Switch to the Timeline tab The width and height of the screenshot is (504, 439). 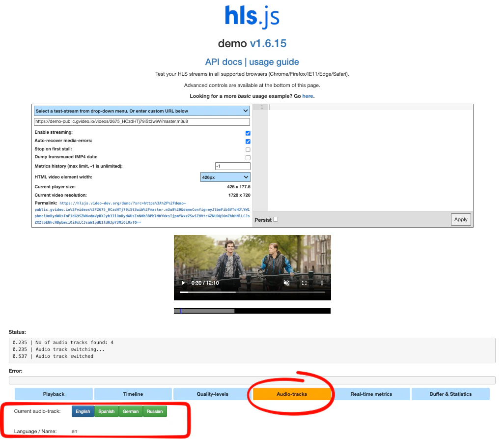point(133,394)
